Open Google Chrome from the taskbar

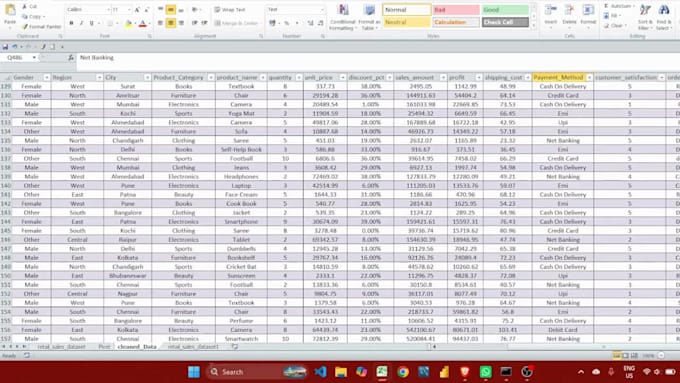[x=403, y=372]
